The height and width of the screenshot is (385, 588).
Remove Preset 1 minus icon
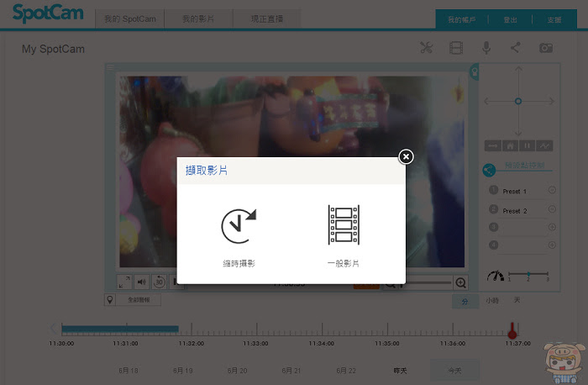[x=552, y=190]
